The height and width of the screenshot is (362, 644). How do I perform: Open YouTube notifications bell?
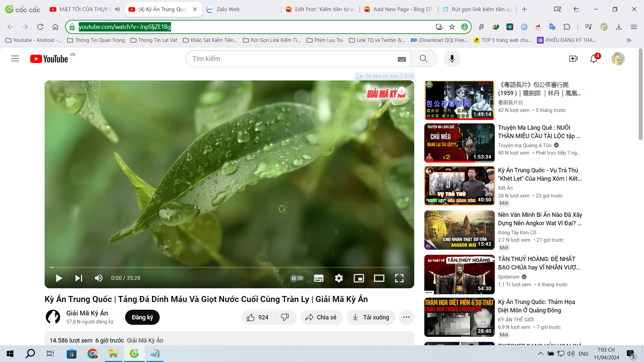(594, 59)
